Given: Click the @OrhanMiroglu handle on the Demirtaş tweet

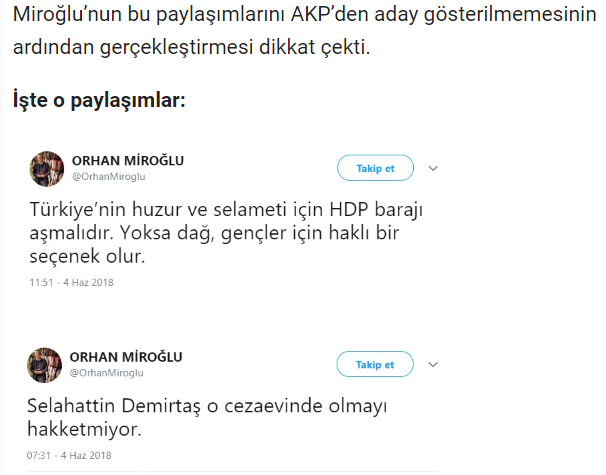Looking at the screenshot, I should tap(108, 373).
